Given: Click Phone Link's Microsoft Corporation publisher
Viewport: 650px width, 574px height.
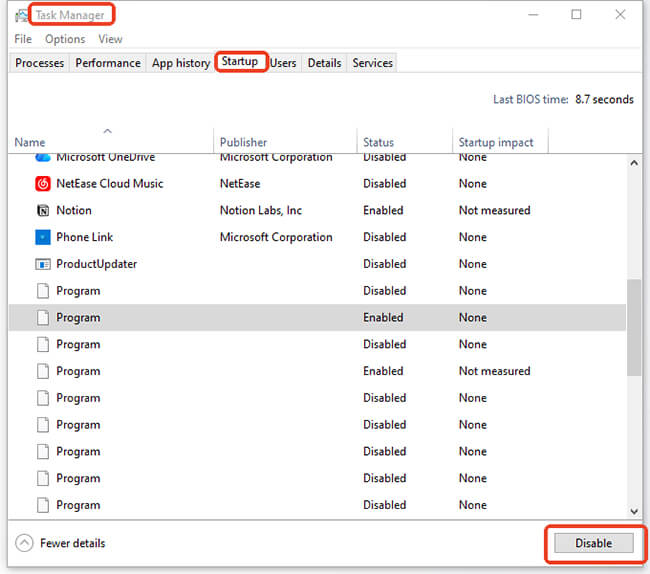Looking at the screenshot, I should click(276, 237).
